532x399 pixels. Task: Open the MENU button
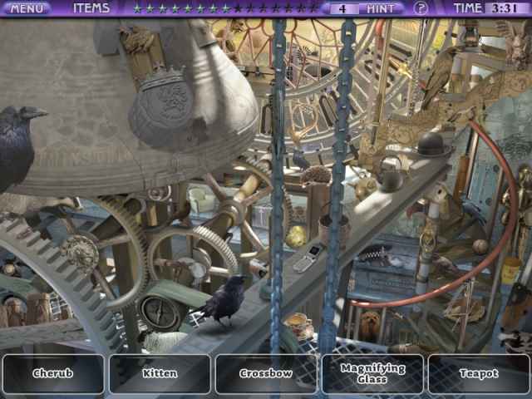26,8
